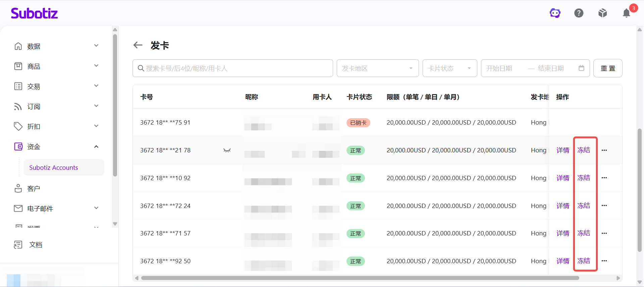Click the wallet icon beside 资金
Screen dimensions: 644x287
pyautogui.click(x=18, y=146)
